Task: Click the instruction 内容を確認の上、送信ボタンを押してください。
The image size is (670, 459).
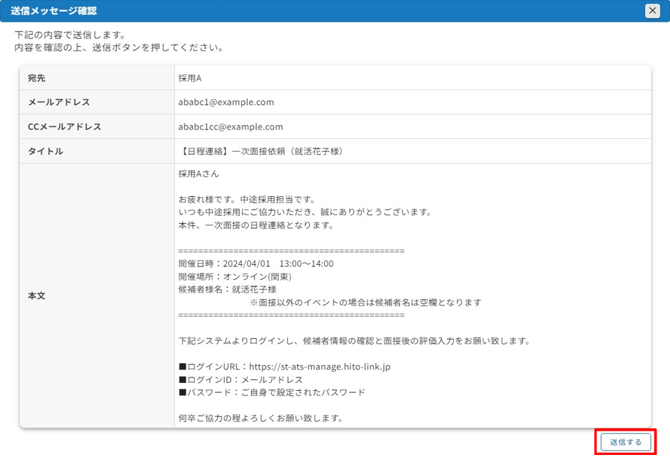Action: click(x=119, y=47)
